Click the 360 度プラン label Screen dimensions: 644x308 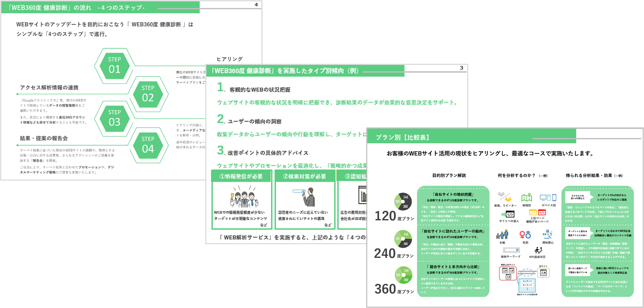click(x=394, y=289)
